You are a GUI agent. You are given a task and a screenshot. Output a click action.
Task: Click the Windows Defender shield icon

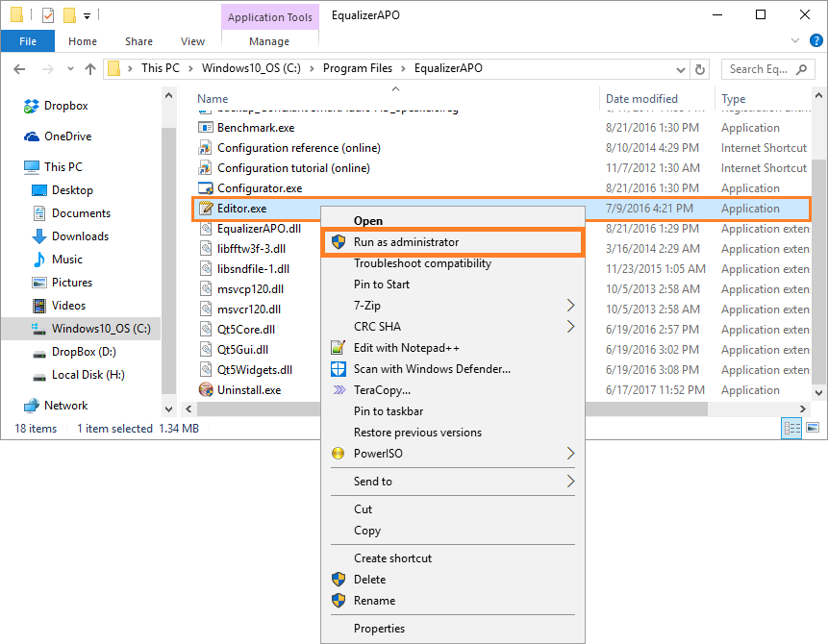[x=338, y=369]
